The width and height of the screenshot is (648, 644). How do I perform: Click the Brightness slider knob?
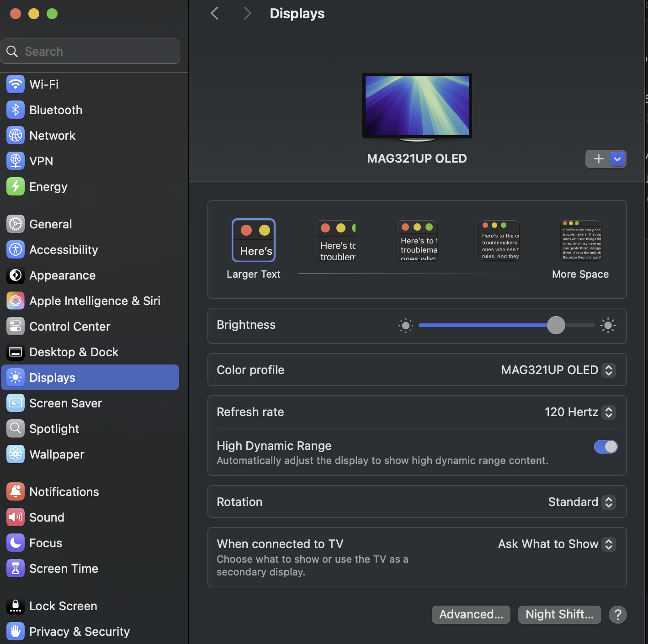(x=556, y=325)
